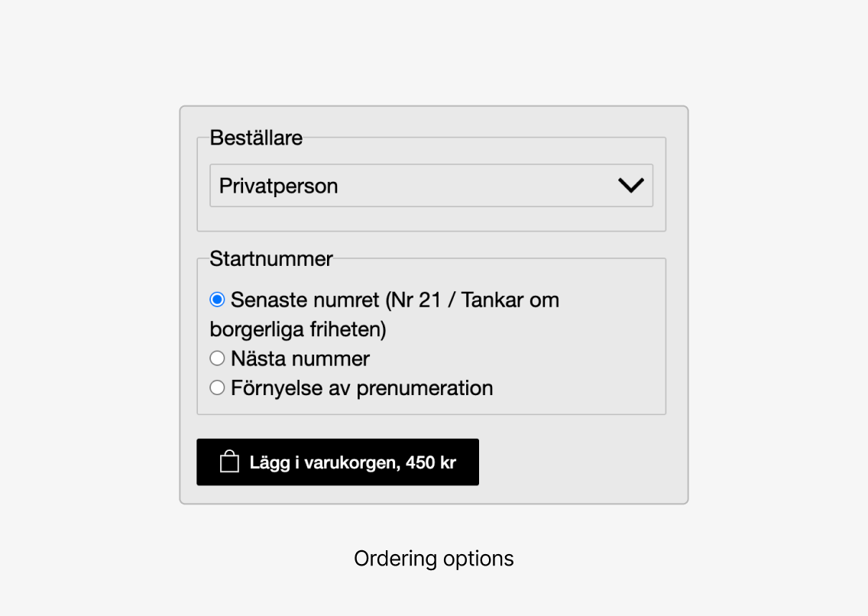Screen dimensions: 868x616
Task: Select the Senaste numret radio button
Action: pos(217,300)
